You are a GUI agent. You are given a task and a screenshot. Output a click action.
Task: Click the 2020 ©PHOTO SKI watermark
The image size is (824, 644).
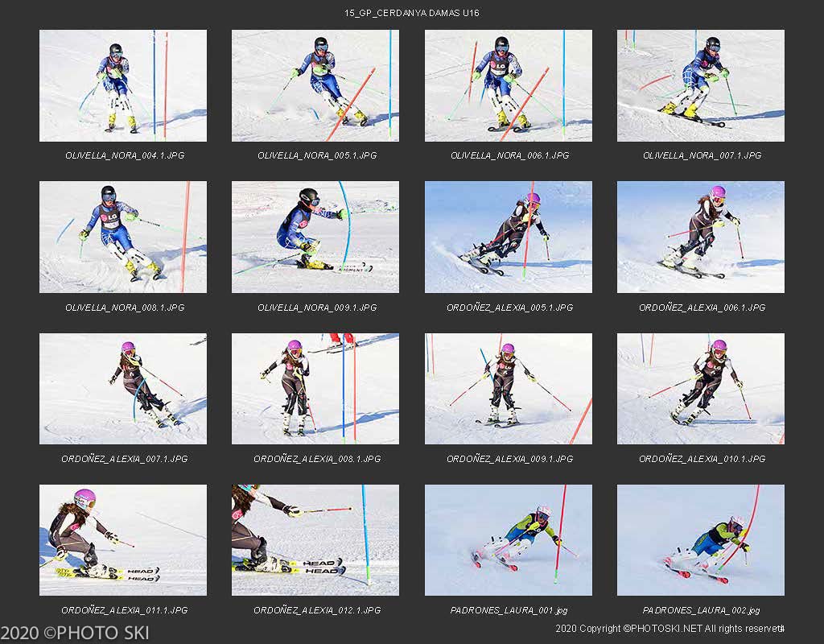click(75, 633)
